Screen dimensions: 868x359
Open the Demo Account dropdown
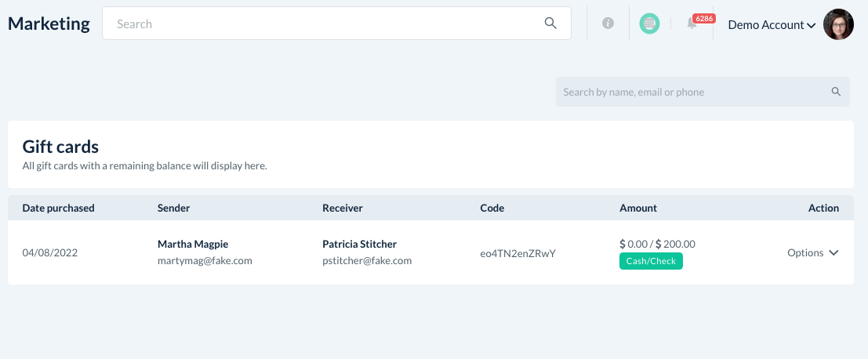pos(772,25)
